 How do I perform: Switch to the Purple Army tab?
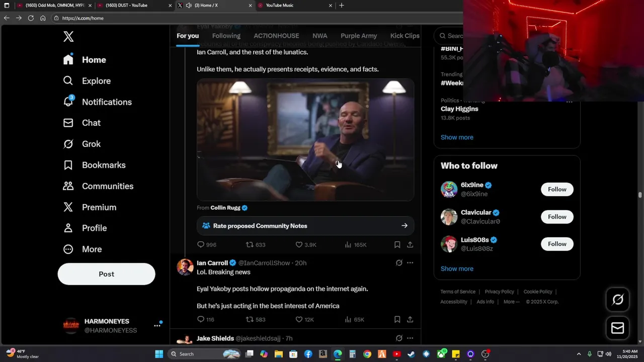tap(359, 36)
